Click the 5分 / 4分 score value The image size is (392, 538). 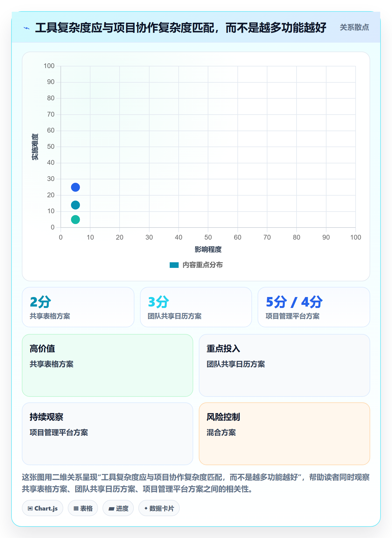click(294, 302)
